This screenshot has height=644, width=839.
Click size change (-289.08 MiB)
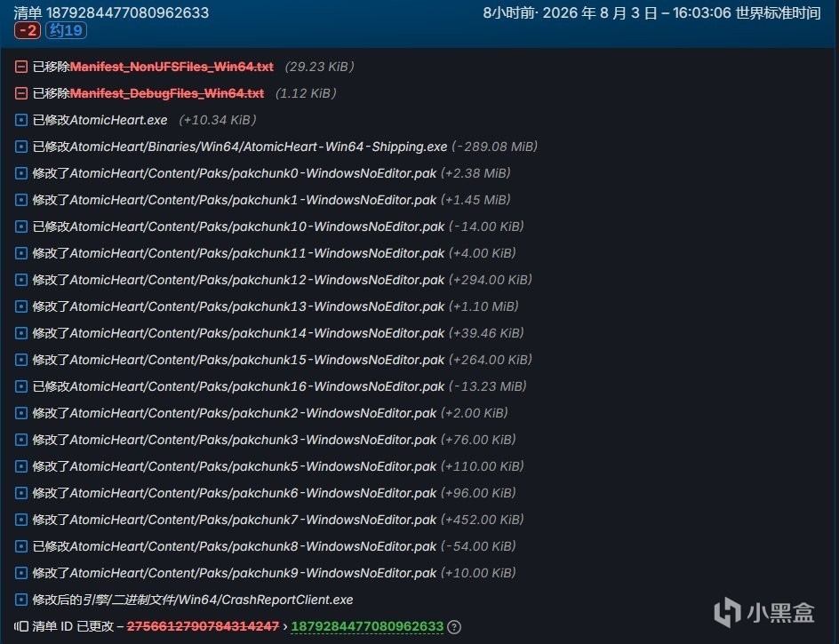coord(494,147)
